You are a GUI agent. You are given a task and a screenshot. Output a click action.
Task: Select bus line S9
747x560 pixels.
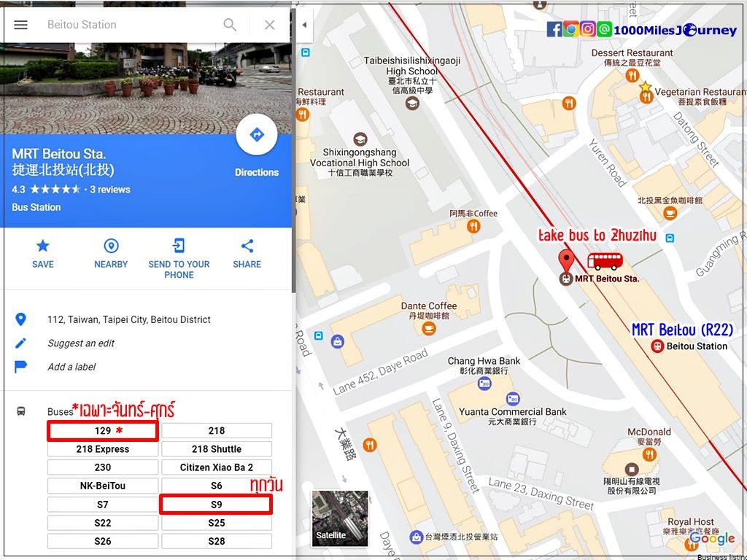point(216,505)
